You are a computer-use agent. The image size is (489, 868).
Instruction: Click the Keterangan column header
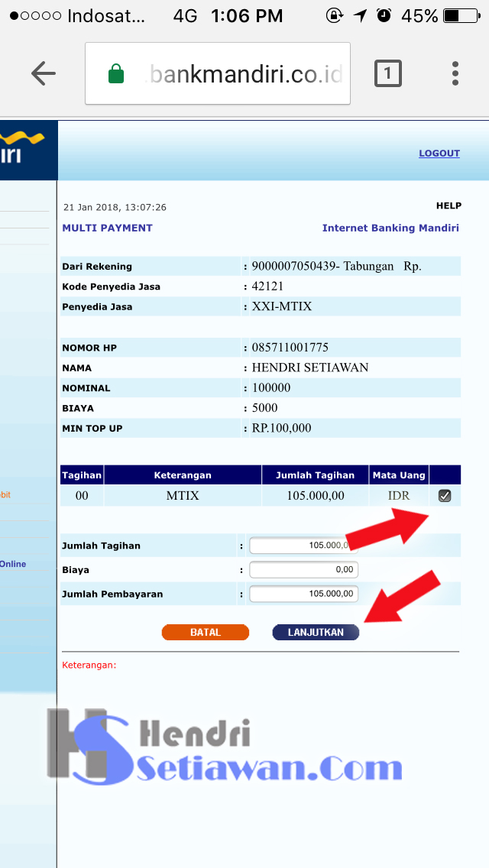tap(183, 475)
